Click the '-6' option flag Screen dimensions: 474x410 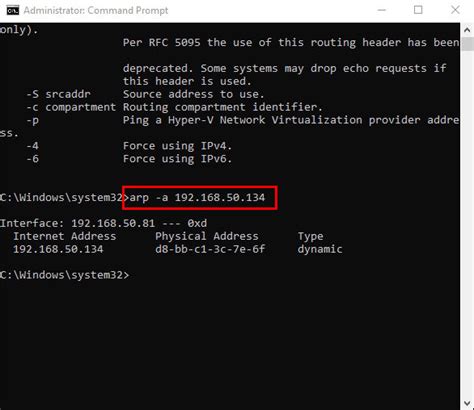point(33,159)
